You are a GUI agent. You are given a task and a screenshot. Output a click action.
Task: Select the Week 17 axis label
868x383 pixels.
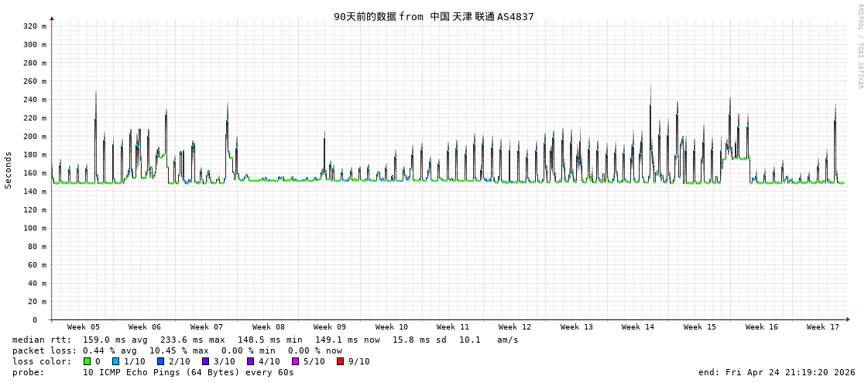pyautogui.click(x=823, y=327)
